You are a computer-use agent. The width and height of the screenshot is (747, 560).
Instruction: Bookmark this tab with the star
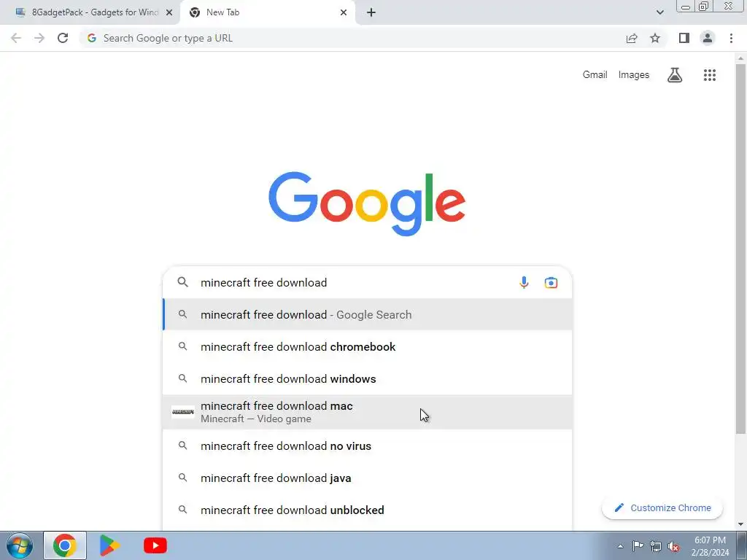tap(655, 38)
